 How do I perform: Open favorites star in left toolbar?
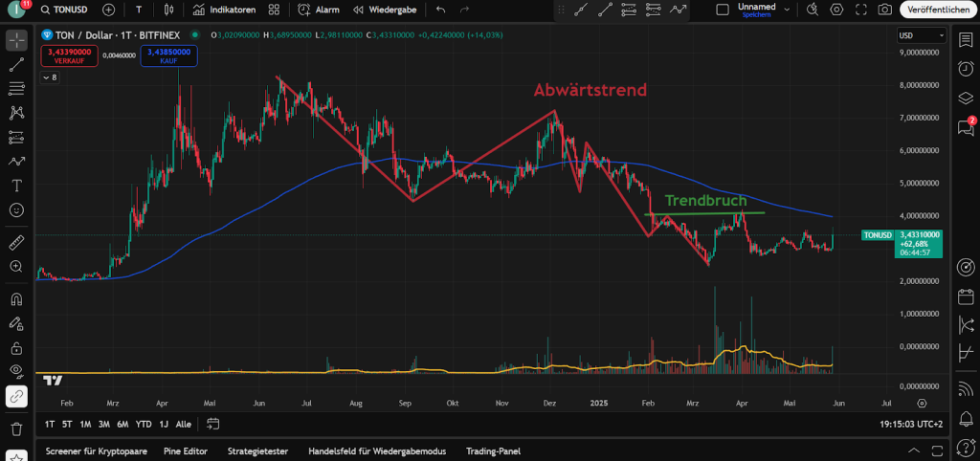(17, 456)
